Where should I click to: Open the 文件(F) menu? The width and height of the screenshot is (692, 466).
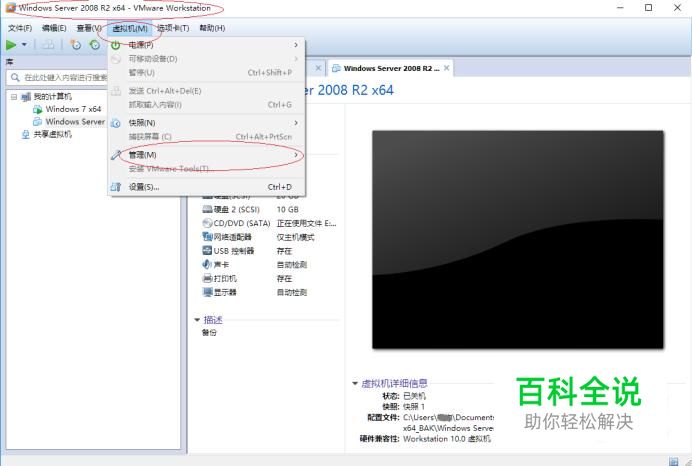tap(20, 28)
